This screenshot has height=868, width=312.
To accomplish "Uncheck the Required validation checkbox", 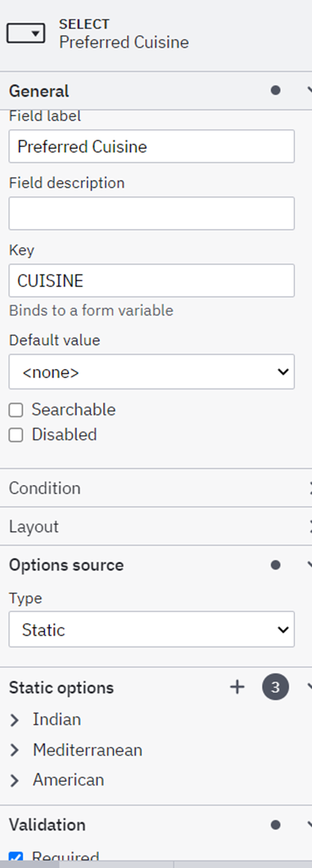I will [x=16, y=856].
